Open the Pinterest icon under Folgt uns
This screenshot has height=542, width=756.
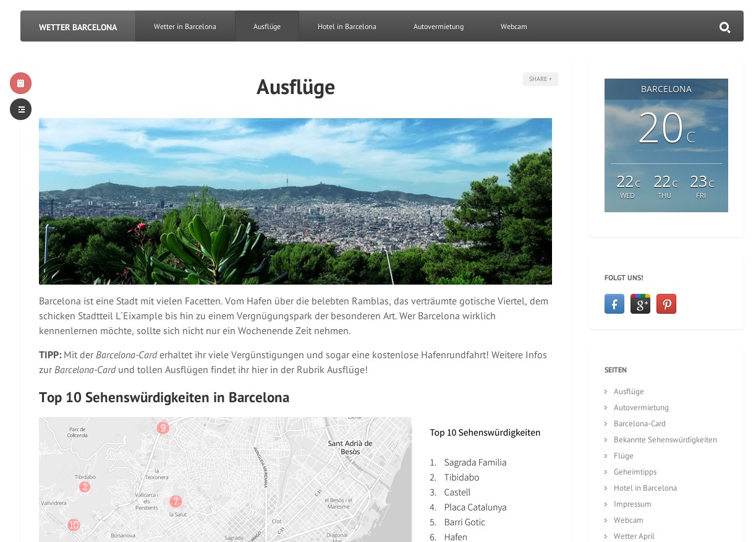(666, 304)
